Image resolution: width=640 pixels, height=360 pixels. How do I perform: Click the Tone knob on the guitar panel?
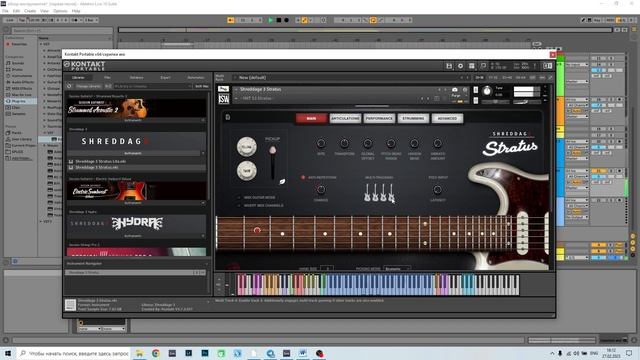(247, 171)
